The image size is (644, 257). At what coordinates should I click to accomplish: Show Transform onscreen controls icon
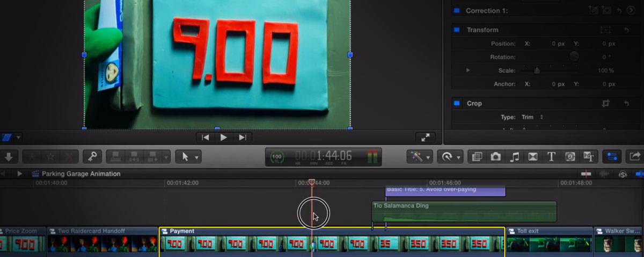click(606, 30)
